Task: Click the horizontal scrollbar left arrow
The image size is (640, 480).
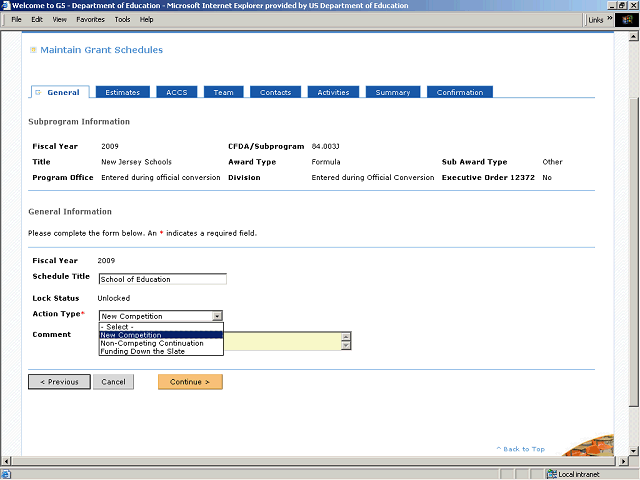Action: tap(4, 460)
